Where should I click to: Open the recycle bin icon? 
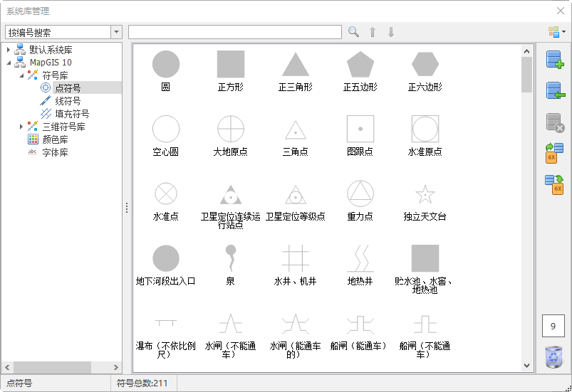tap(553, 357)
